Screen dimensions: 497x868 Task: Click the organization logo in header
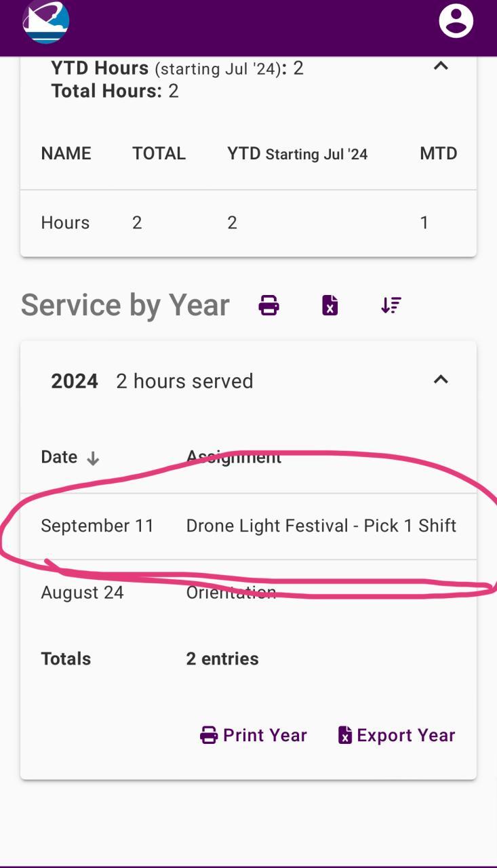[46, 22]
